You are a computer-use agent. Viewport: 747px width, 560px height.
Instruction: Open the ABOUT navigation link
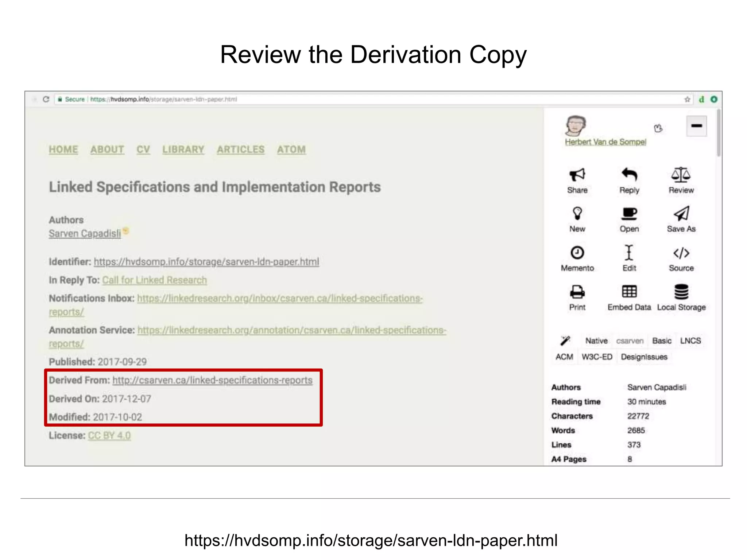(107, 149)
